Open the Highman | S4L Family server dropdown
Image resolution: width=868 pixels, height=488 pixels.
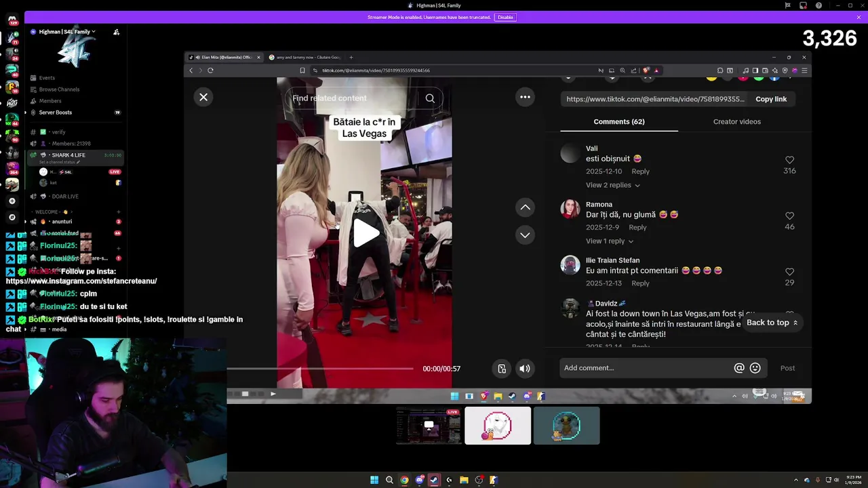click(67, 32)
